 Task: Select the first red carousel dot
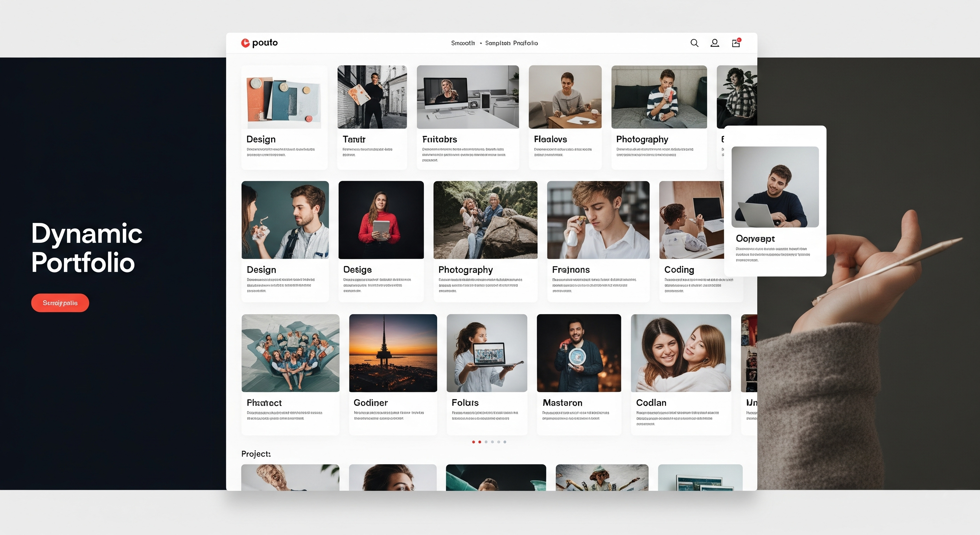[x=473, y=442]
